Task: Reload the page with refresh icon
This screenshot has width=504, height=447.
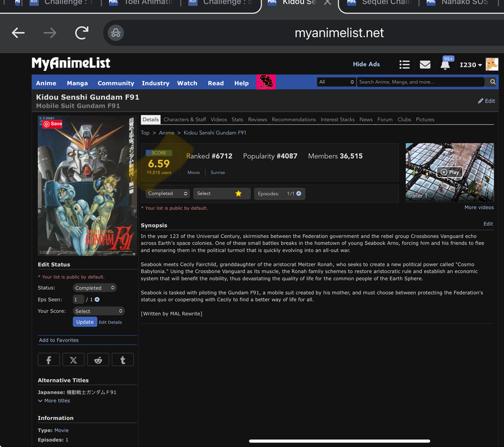Action: [81, 33]
